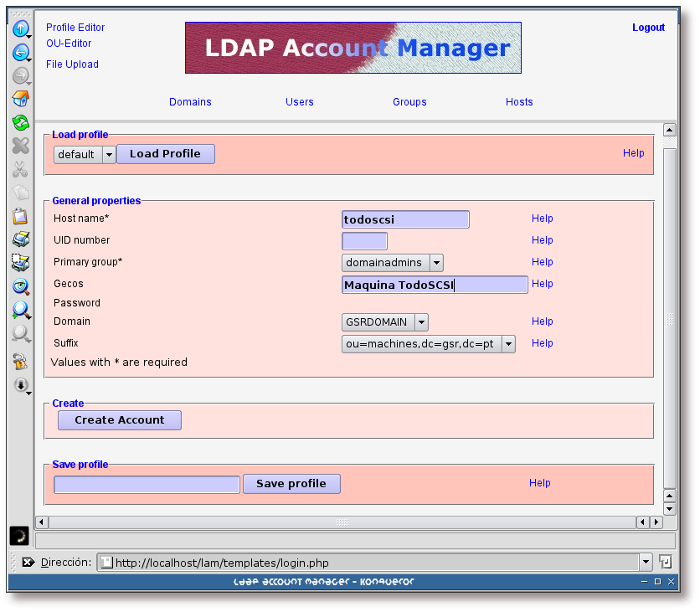Viewport: 700px width, 612px height.
Task: Click the Back arrow toolbar icon
Action: coord(20,53)
